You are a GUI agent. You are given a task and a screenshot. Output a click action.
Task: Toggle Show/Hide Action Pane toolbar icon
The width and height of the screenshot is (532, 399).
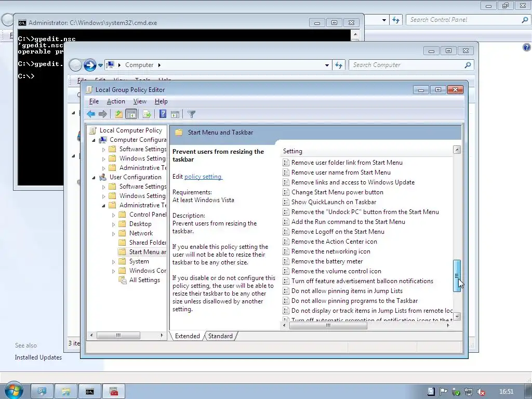point(175,114)
